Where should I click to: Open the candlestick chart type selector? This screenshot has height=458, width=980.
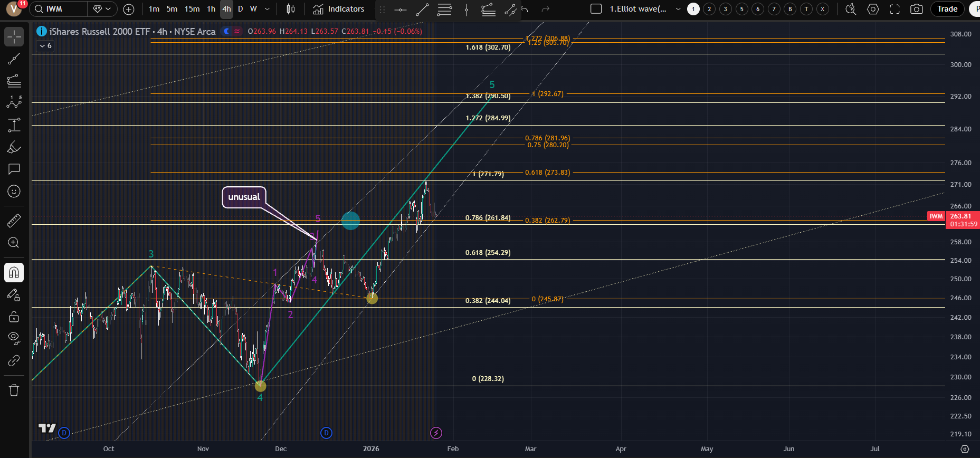pos(290,9)
